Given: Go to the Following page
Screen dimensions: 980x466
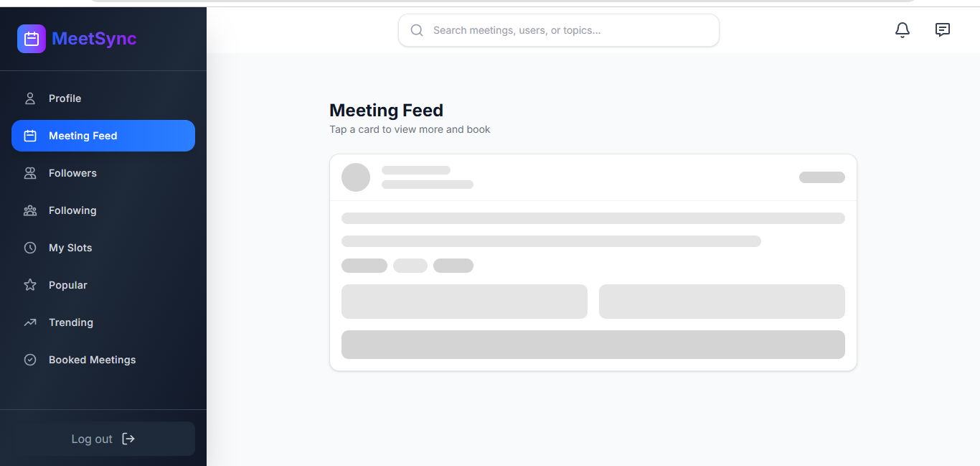Looking at the screenshot, I should tap(72, 210).
